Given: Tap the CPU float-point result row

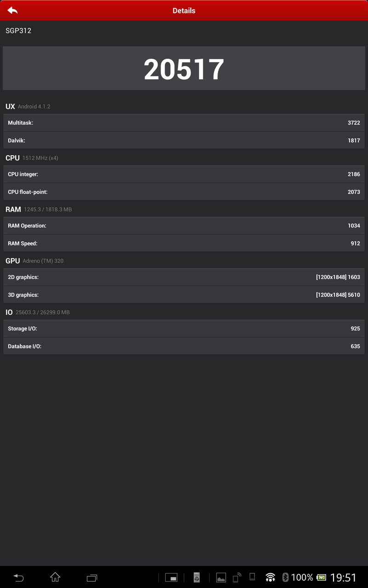Looking at the screenshot, I should click(x=184, y=192).
